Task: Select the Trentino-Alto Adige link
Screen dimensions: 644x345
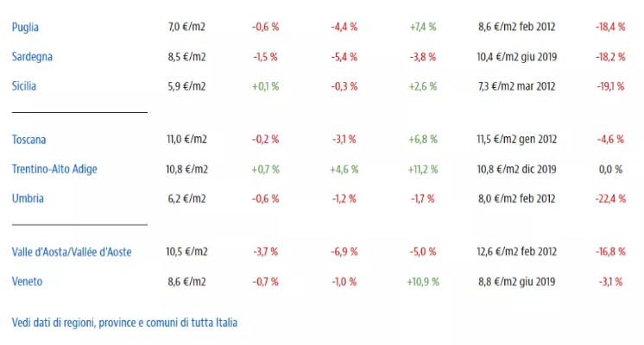Action: (x=54, y=169)
